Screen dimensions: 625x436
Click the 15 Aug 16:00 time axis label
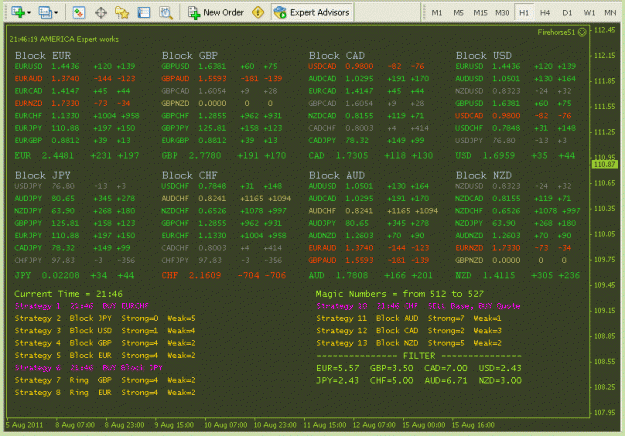click(x=473, y=425)
